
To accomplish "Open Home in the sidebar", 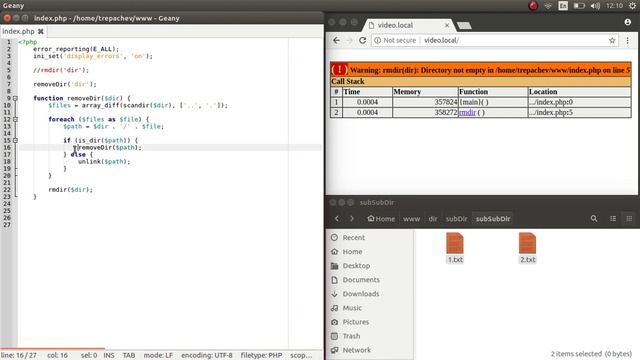I will point(352,251).
